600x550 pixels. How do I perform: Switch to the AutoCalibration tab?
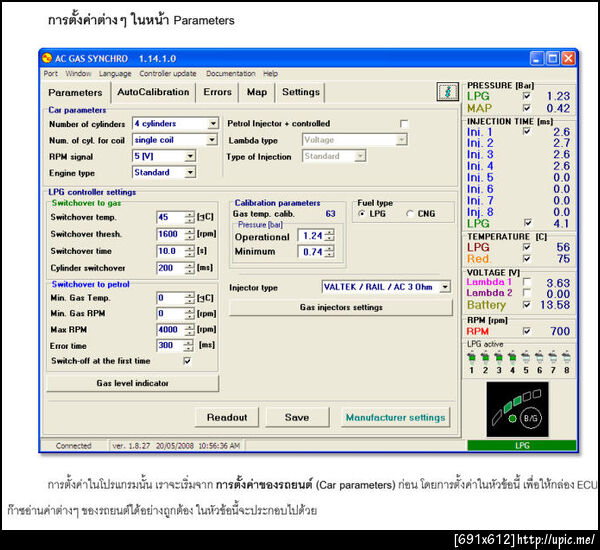coord(153,92)
